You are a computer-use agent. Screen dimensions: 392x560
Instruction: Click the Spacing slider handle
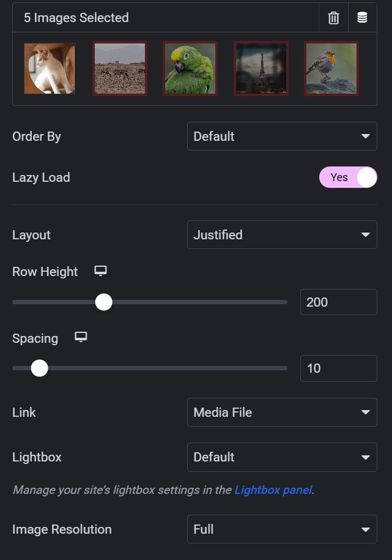click(39, 368)
